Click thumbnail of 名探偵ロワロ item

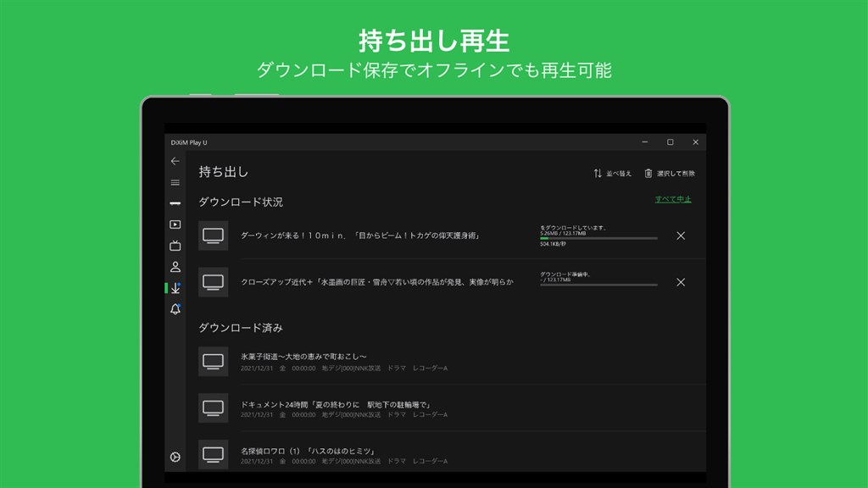[213, 454]
